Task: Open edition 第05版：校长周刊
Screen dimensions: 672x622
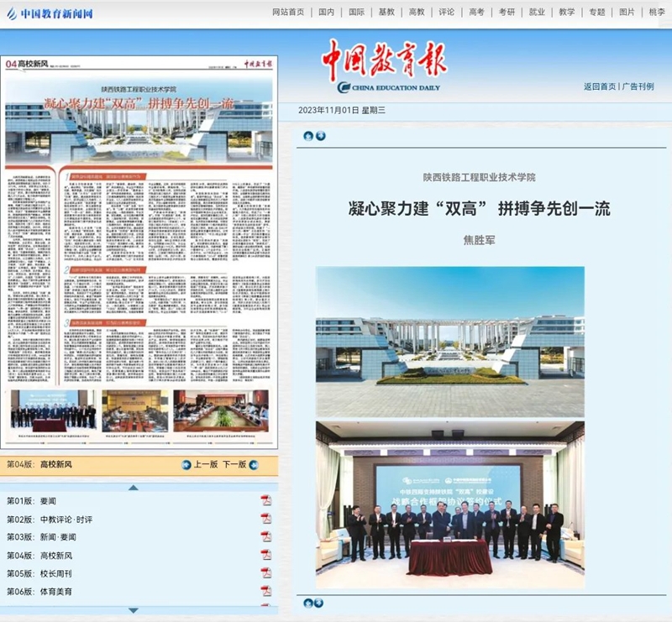Action: point(39,573)
